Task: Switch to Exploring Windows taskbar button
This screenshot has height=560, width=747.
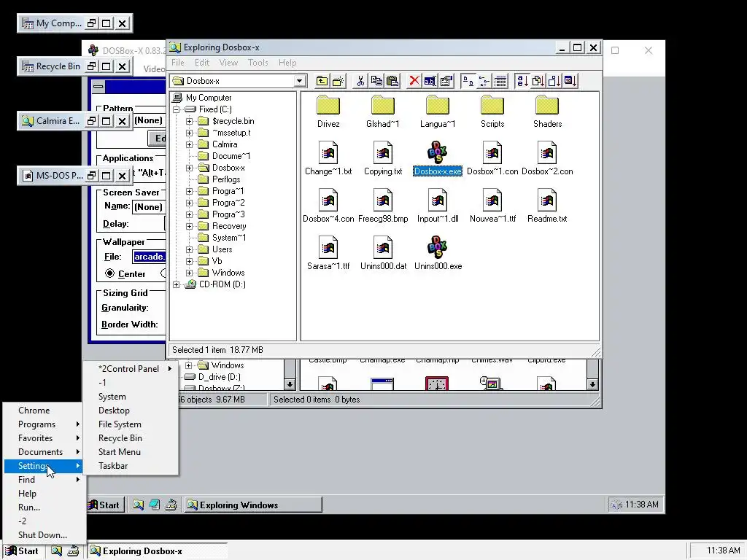Action: tap(253, 505)
